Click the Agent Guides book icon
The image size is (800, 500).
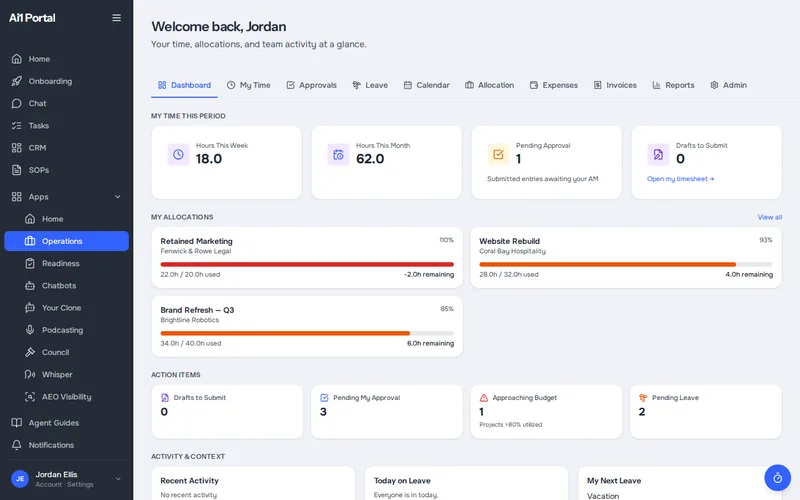click(17, 422)
